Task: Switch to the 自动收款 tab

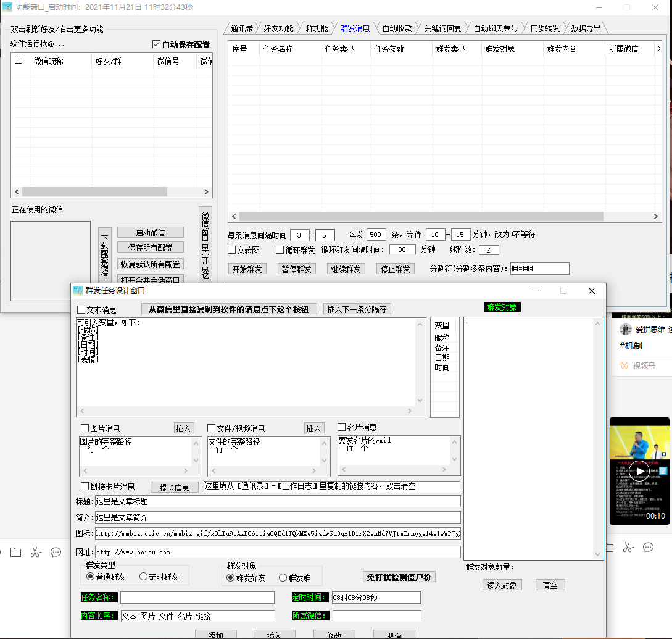Action: 396,28
